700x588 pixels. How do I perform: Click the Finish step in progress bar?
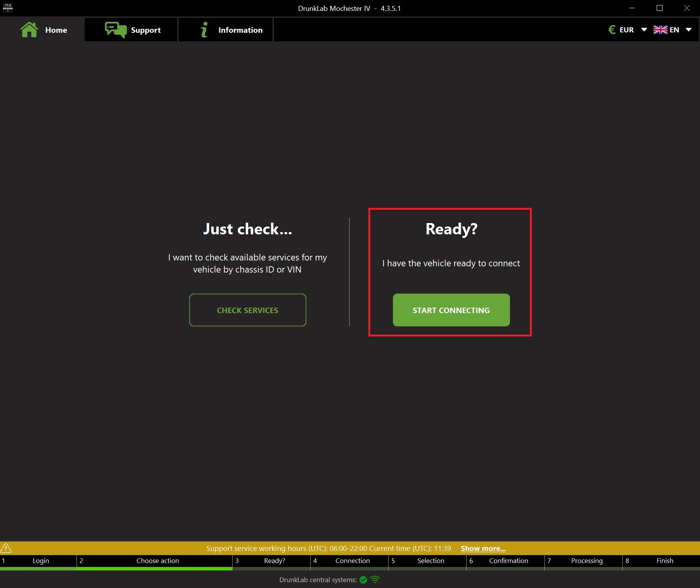[664, 561]
